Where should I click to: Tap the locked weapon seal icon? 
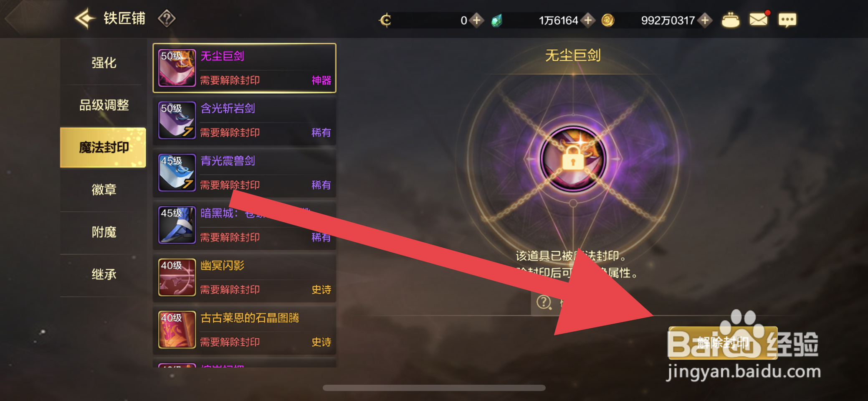tap(573, 159)
